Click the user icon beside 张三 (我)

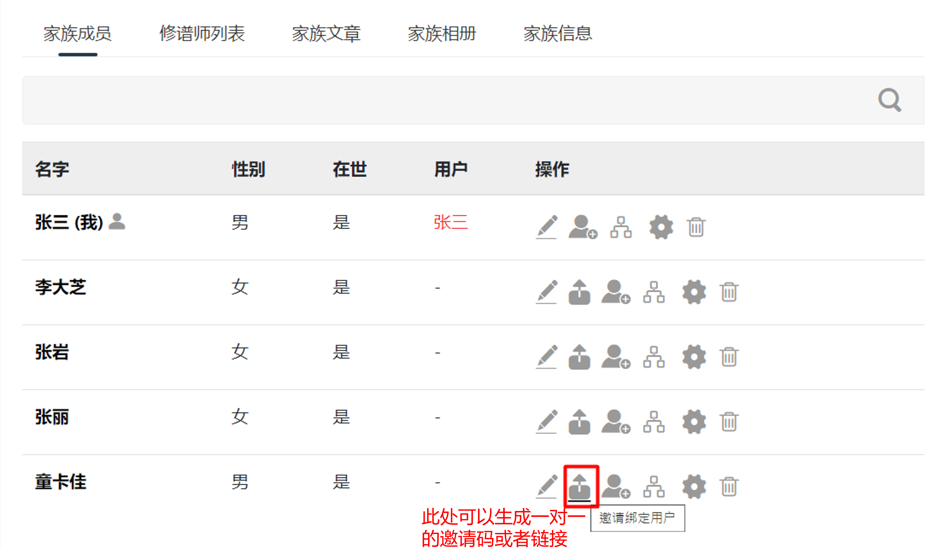pyautogui.click(x=117, y=221)
